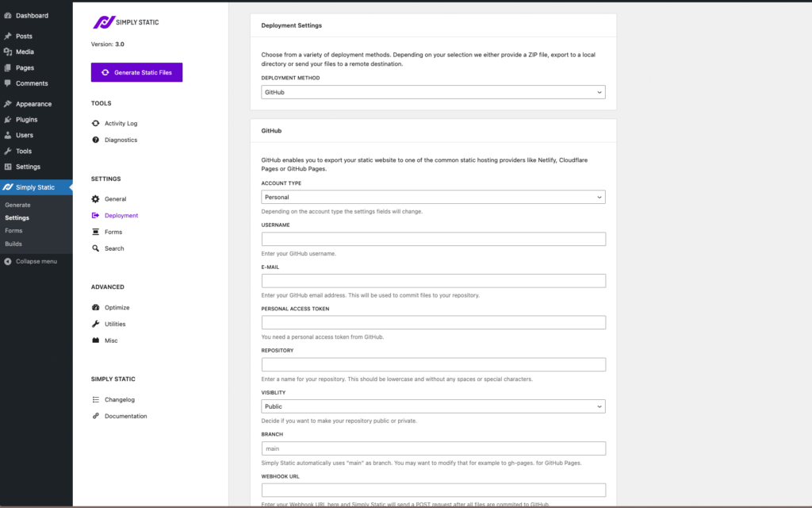Open the Settings submenu under Simply Static

tap(17, 217)
